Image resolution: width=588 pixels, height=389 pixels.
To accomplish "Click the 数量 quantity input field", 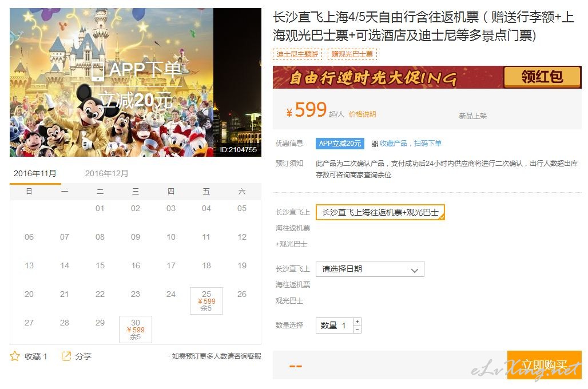I will click(335, 326).
